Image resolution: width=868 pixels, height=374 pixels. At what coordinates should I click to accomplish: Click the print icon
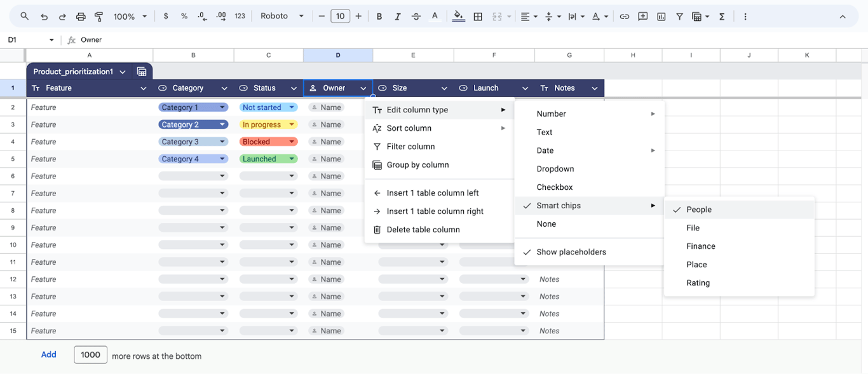(81, 17)
